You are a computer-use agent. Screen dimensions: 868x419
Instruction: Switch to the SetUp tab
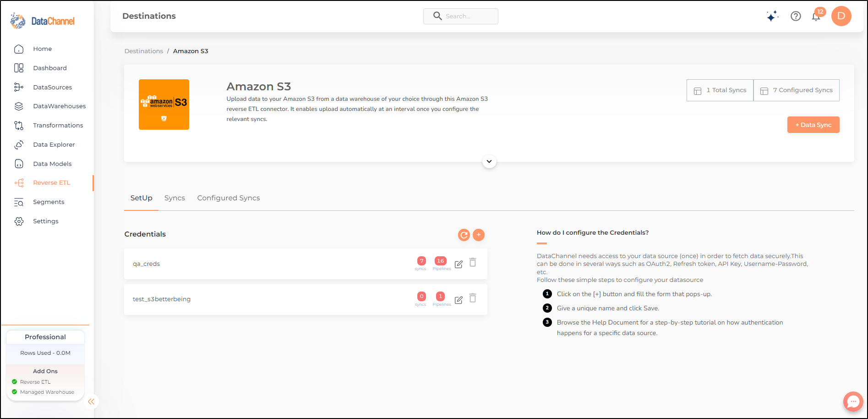[141, 198]
